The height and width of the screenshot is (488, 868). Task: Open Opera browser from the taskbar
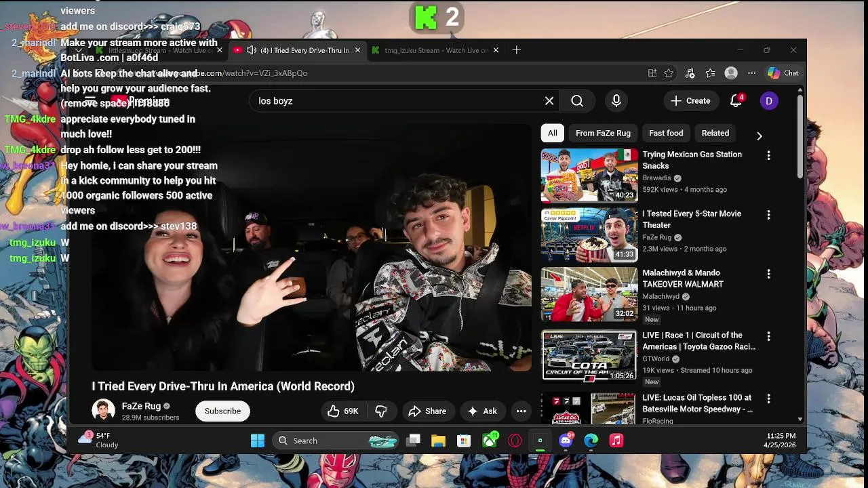[515, 441]
